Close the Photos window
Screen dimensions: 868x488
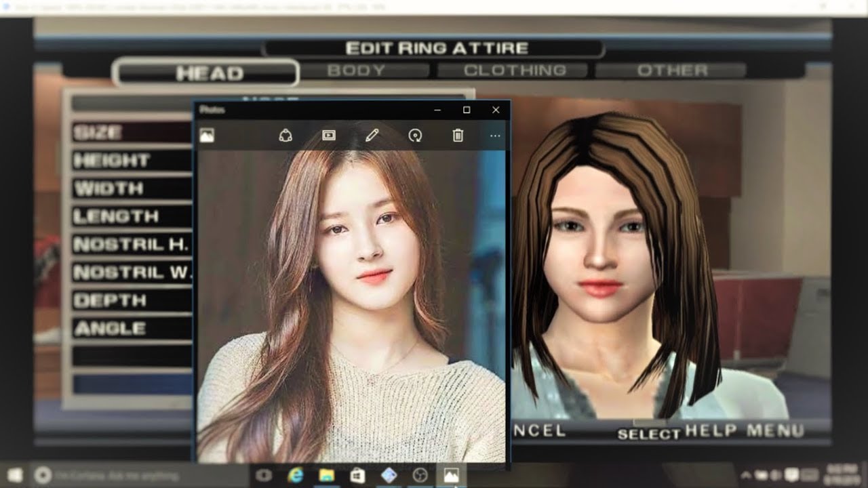[x=496, y=110]
